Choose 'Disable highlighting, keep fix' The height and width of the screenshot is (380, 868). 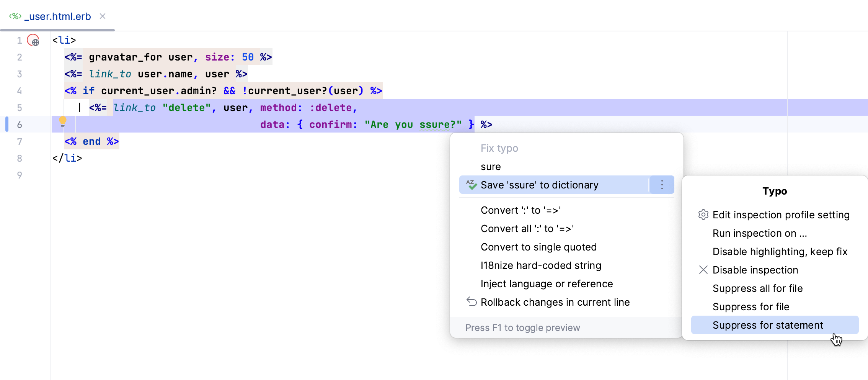pos(780,251)
